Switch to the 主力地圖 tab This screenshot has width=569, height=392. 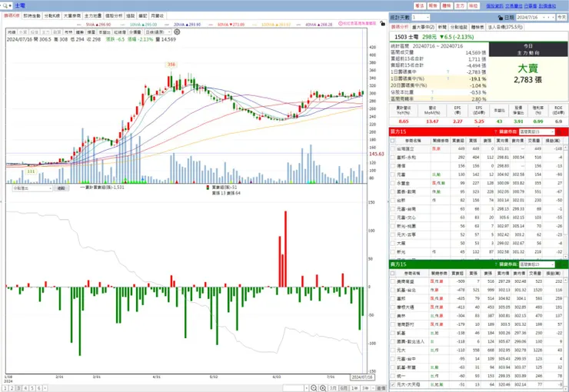(x=93, y=16)
